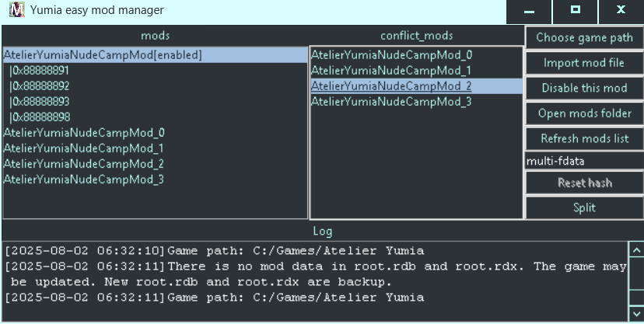The width and height of the screenshot is (644, 324).
Task: Click the multi-fdata input field
Action: click(584, 161)
